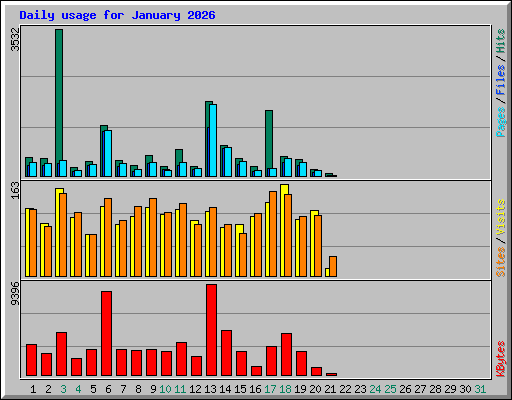This screenshot has width=512, height=400.
Task: Click the orange sites bar for day 21
Action: (333, 266)
